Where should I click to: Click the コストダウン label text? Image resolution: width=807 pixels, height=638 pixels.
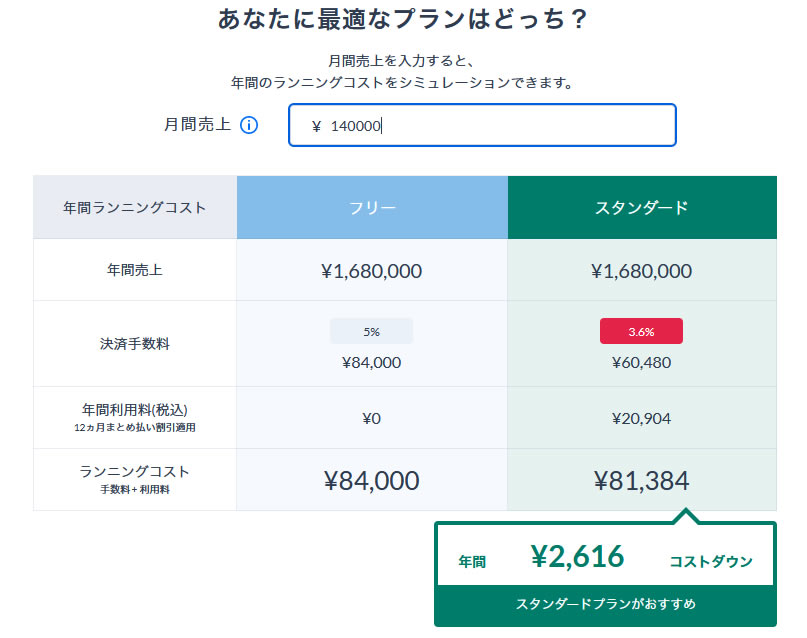point(711,561)
